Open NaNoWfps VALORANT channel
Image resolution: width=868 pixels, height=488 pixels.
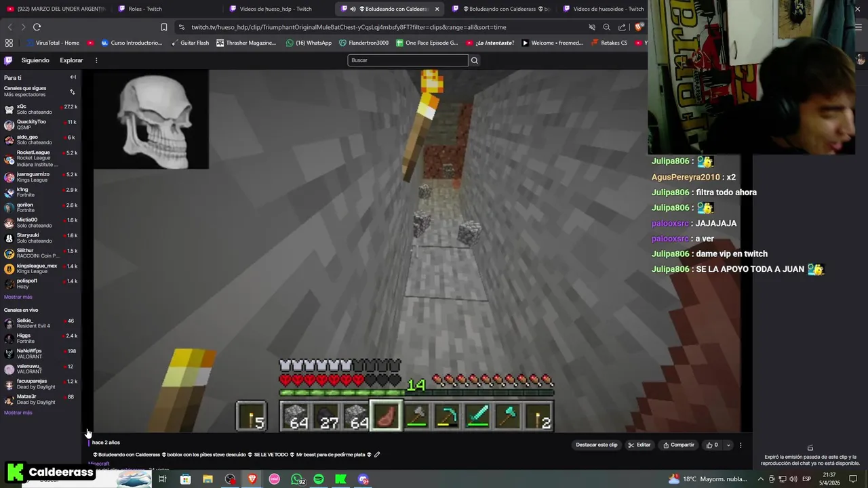click(x=41, y=354)
